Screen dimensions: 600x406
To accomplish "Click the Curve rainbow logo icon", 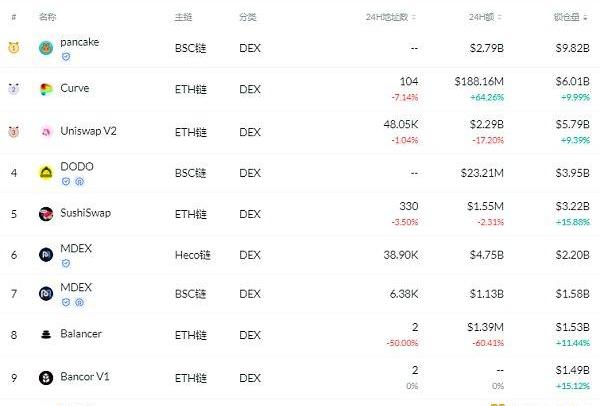I will (46, 90).
